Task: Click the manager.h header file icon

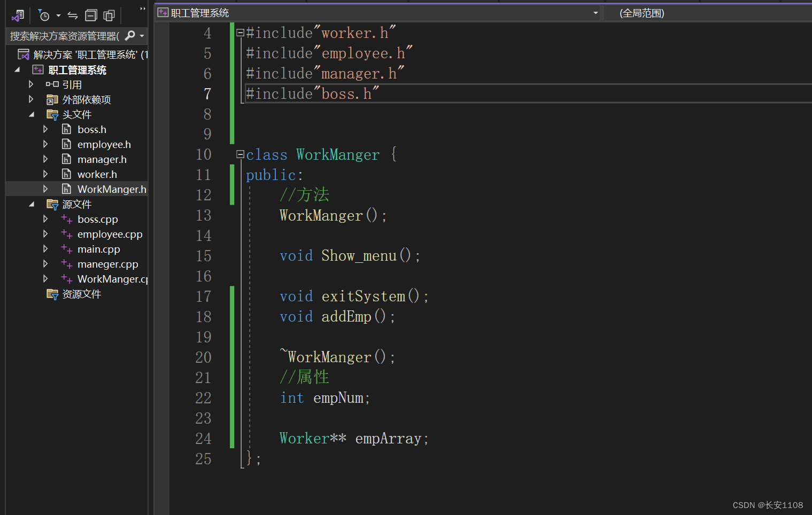Action: (x=66, y=159)
